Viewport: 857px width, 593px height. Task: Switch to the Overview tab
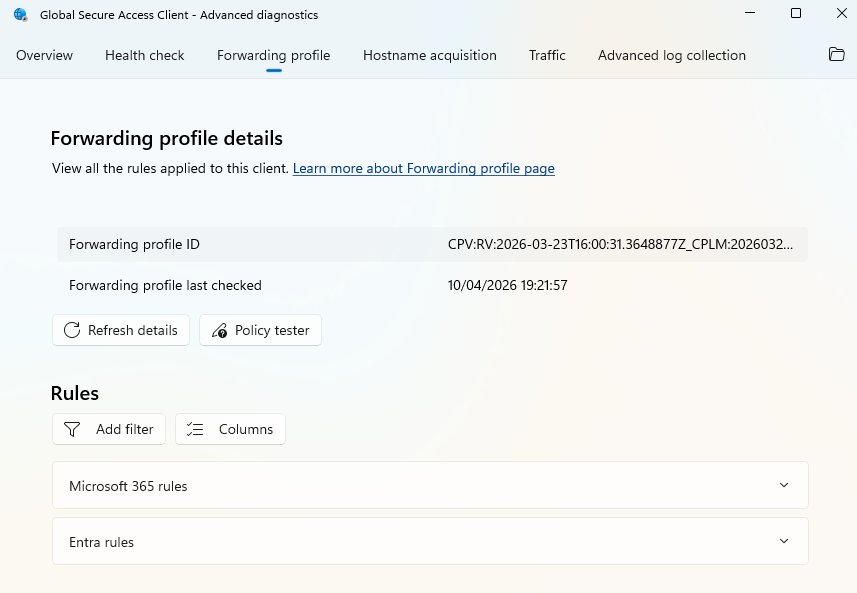pos(44,55)
